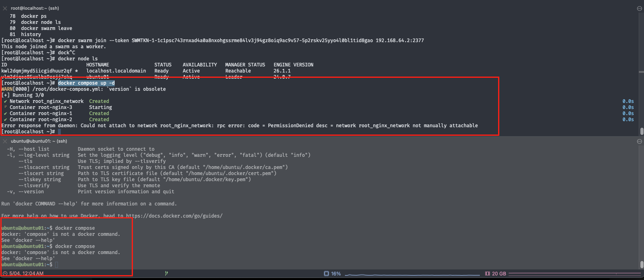
Task: Click the ubuntu@ubuntu01 pane title
Action: pos(39,141)
